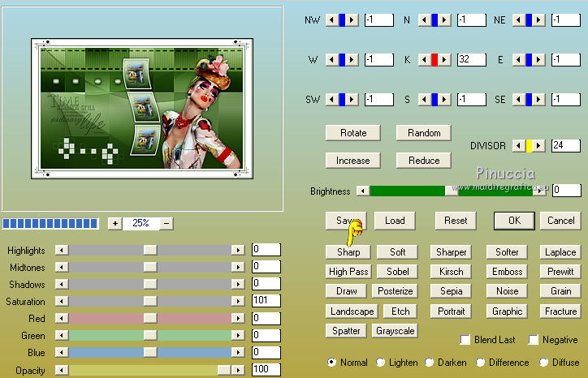588x378 pixels.
Task: Cancel the filter dialog
Action: [x=560, y=221]
